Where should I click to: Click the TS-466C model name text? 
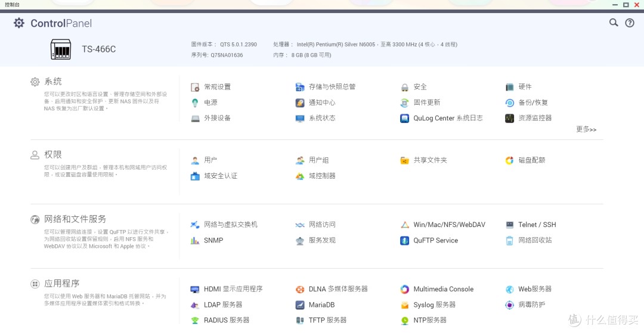tap(99, 49)
